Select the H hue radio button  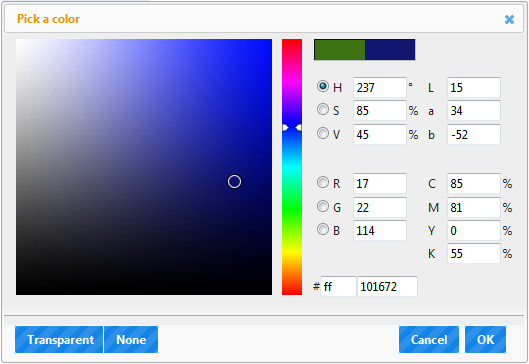(x=323, y=86)
